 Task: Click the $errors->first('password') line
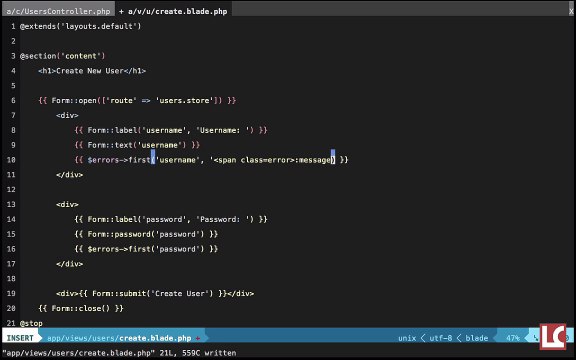(146, 249)
